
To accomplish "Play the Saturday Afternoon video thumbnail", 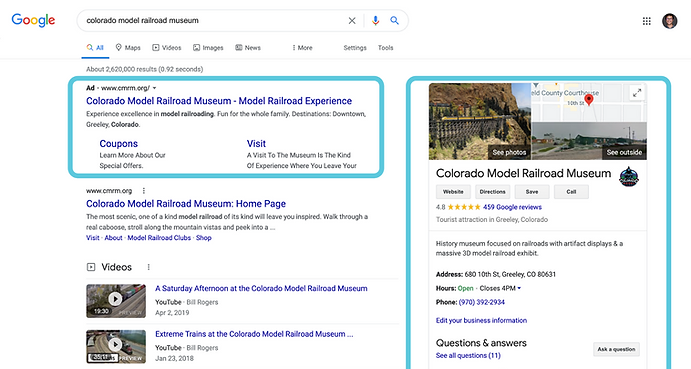I will [116, 301].
